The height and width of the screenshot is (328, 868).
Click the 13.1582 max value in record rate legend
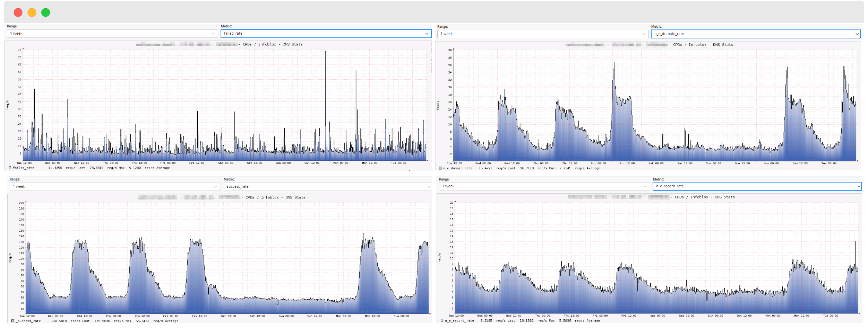click(x=526, y=321)
